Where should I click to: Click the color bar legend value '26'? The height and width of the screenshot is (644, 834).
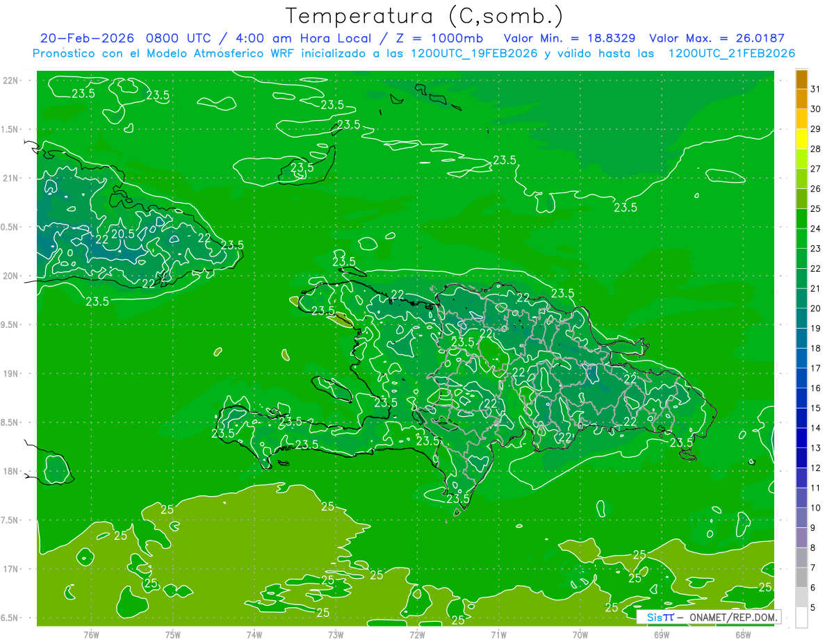coord(816,188)
